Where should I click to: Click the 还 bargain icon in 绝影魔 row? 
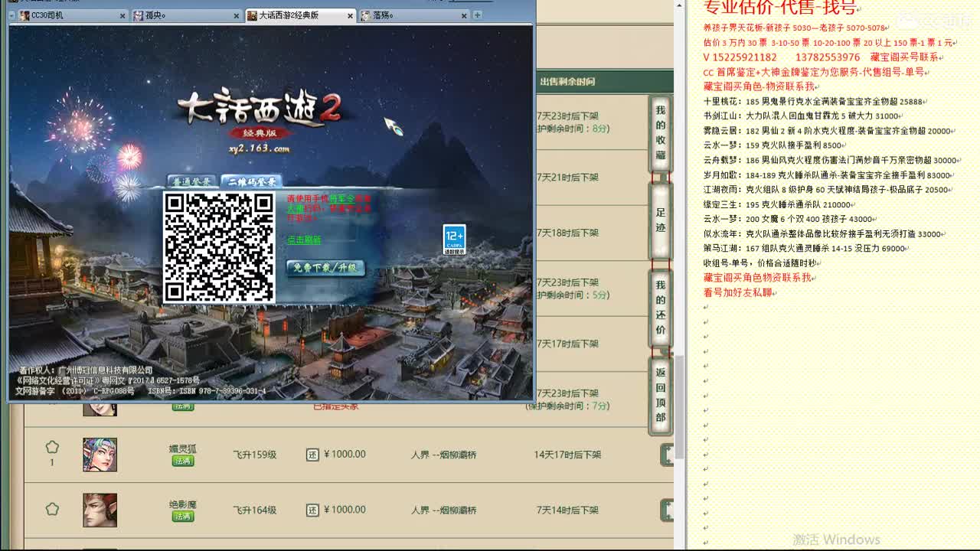click(x=312, y=510)
